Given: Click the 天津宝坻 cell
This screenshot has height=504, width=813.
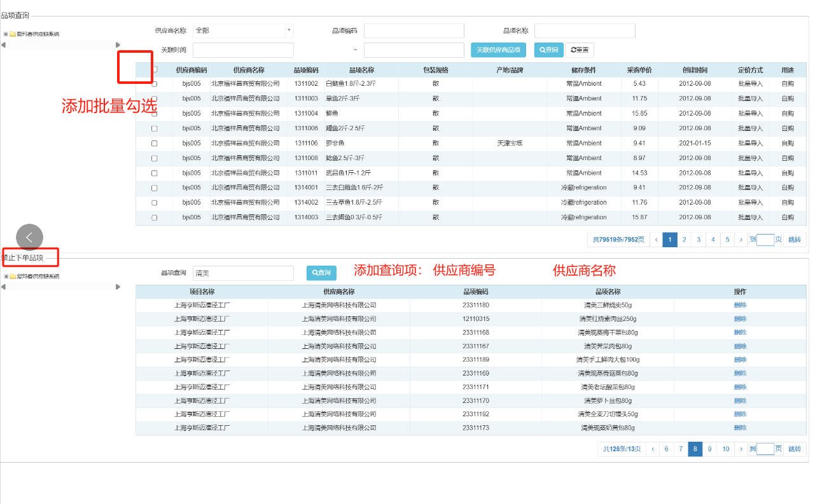Looking at the screenshot, I should click(510, 144).
